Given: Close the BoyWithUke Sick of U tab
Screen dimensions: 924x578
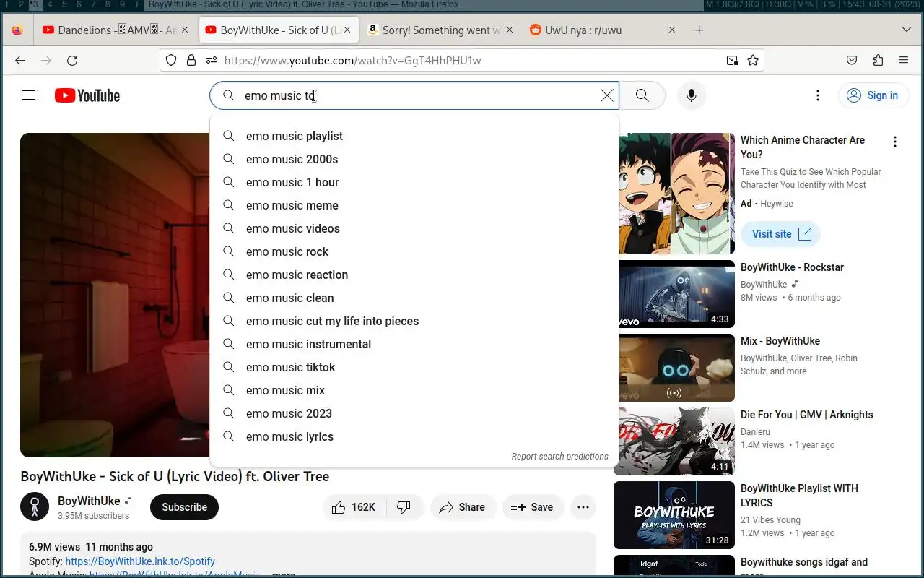Looking at the screenshot, I should 347,30.
